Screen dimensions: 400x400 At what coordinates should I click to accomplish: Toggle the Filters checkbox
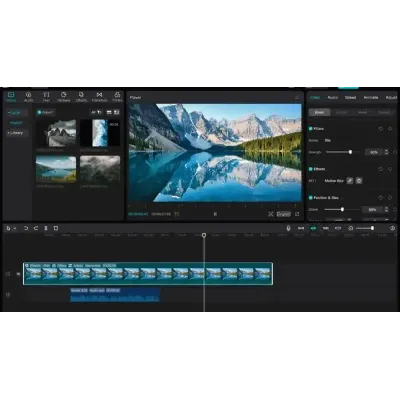(x=310, y=129)
